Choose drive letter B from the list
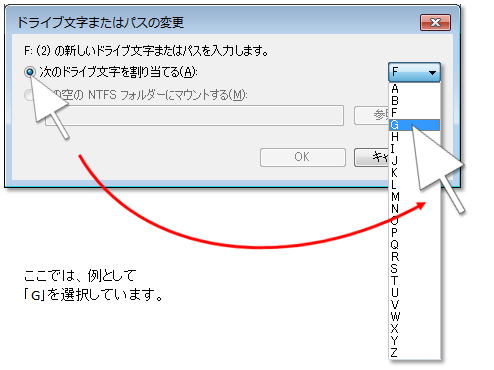This screenshot has width=494, height=370. 415,101
